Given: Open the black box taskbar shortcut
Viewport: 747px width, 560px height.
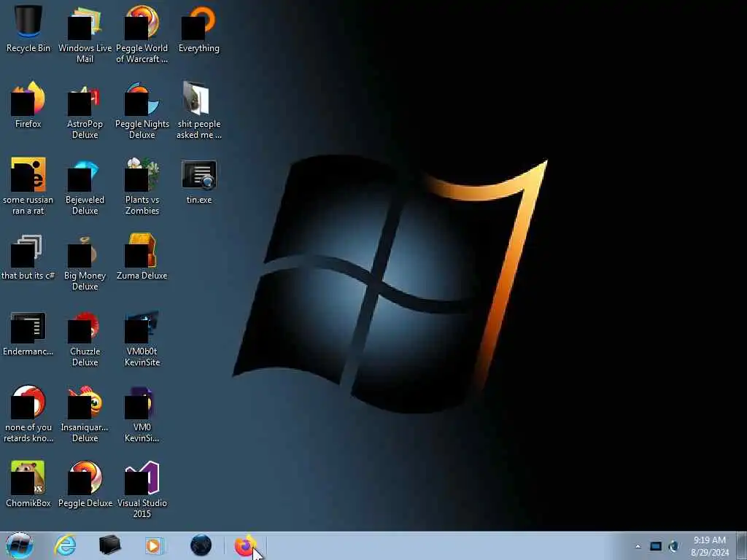Looking at the screenshot, I should [109, 545].
